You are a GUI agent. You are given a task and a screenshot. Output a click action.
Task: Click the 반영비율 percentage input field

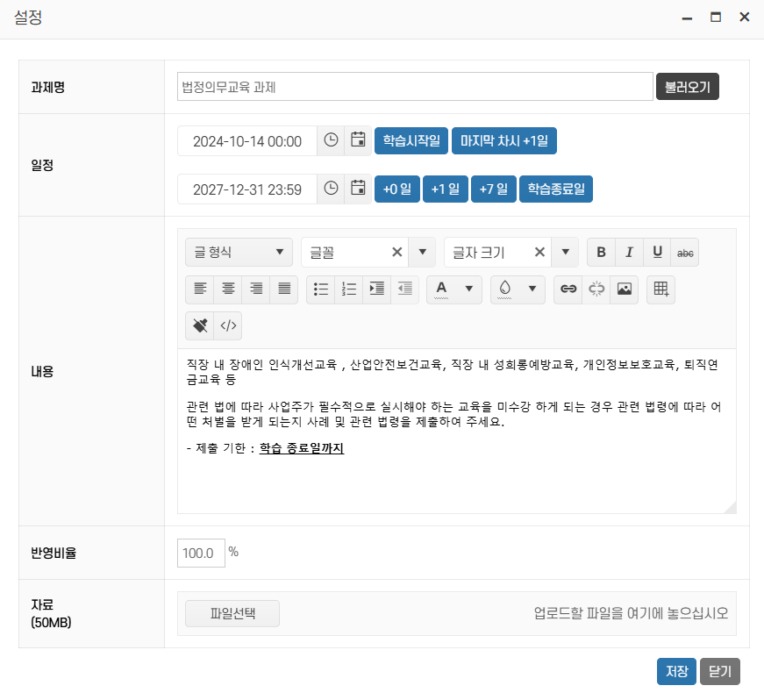point(201,553)
